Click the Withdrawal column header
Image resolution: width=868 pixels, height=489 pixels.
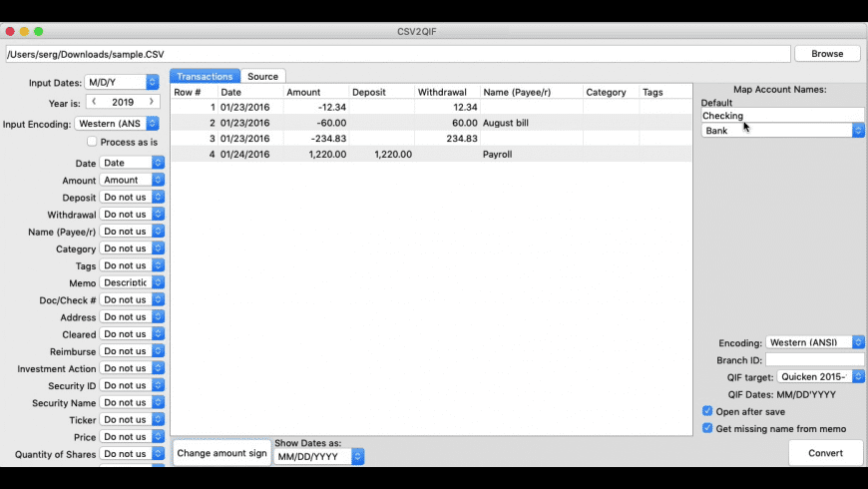pyautogui.click(x=447, y=92)
